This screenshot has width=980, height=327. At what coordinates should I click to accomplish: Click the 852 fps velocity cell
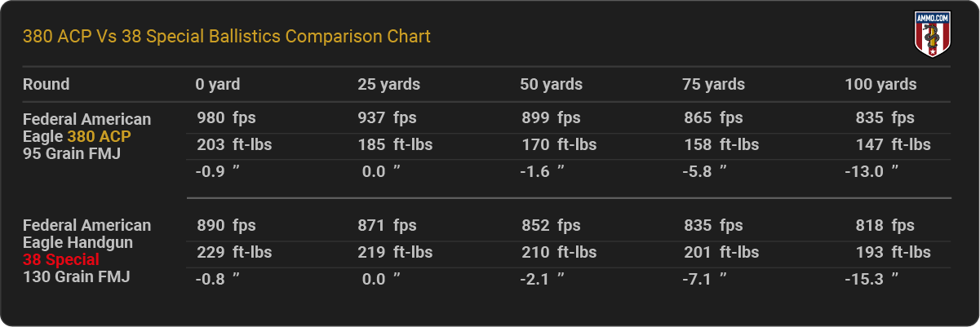click(551, 226)
